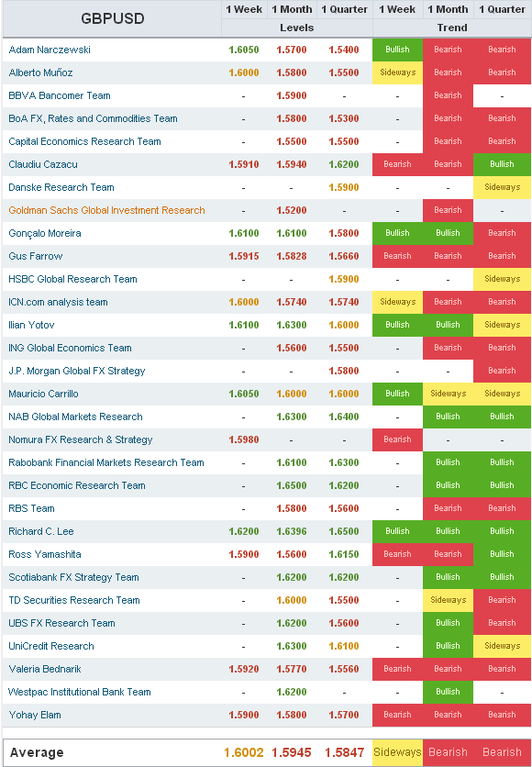
Task: Select UBS FX Research Team link
Action: (x=62, y=624)
